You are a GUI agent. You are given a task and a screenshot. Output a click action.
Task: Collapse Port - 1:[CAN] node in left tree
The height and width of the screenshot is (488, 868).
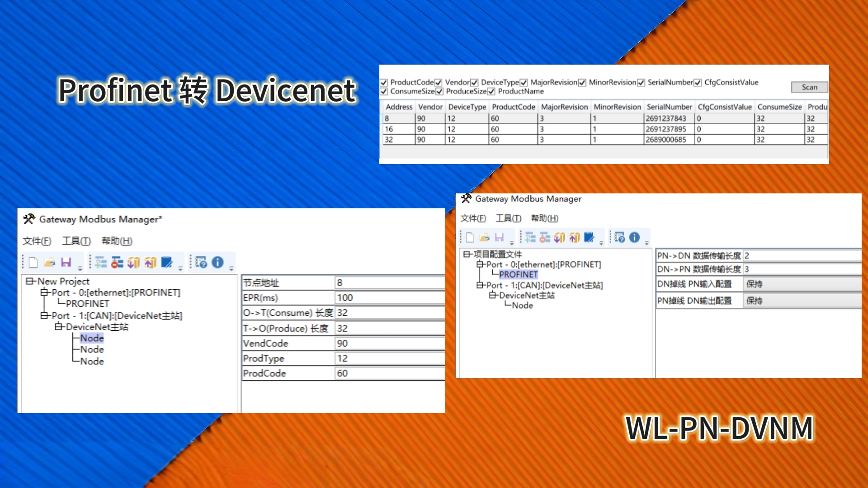[44, 315]
